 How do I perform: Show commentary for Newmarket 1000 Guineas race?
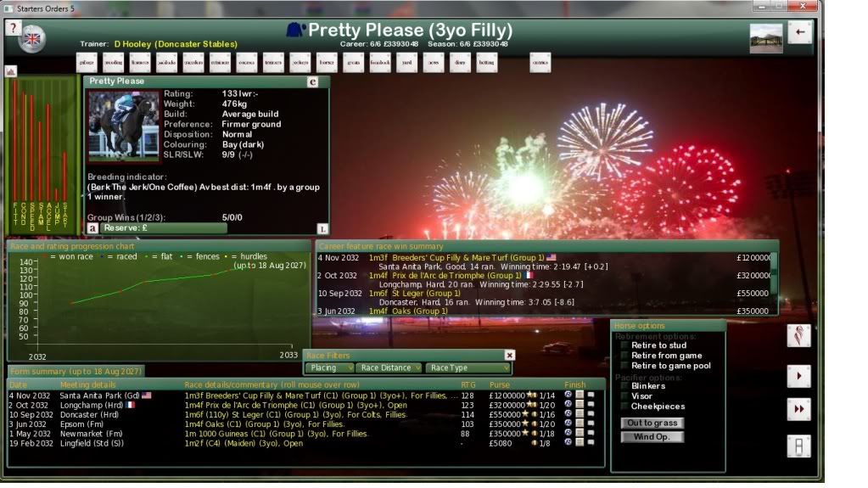(x=591, y=433)
